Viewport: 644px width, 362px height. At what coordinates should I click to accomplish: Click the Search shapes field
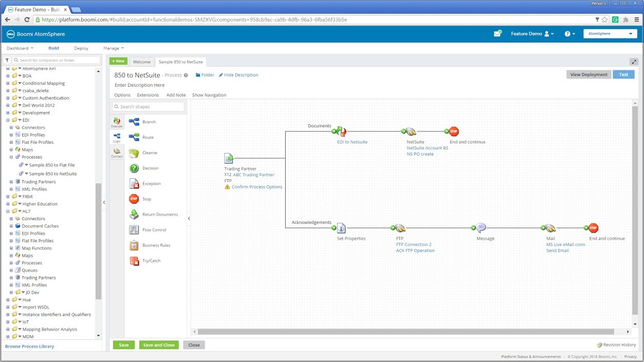coord(148,107)
